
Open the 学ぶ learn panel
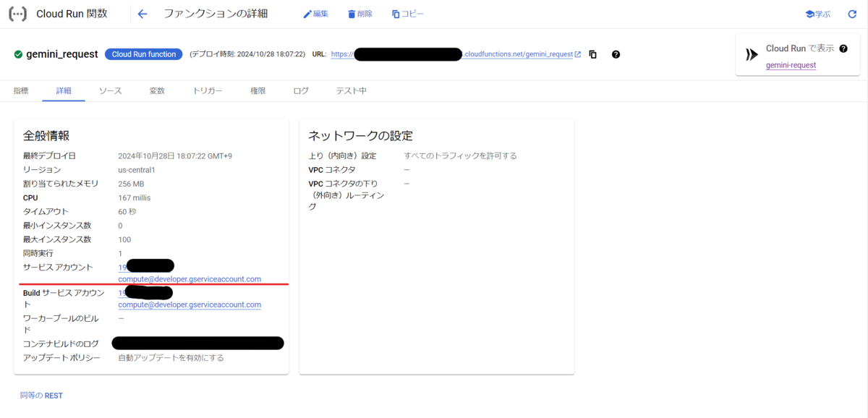pyautogui.click(x=817, y=14)
